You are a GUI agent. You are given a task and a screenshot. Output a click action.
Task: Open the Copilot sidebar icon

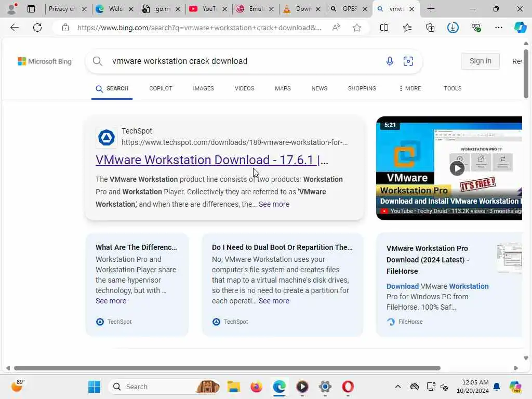520,28
